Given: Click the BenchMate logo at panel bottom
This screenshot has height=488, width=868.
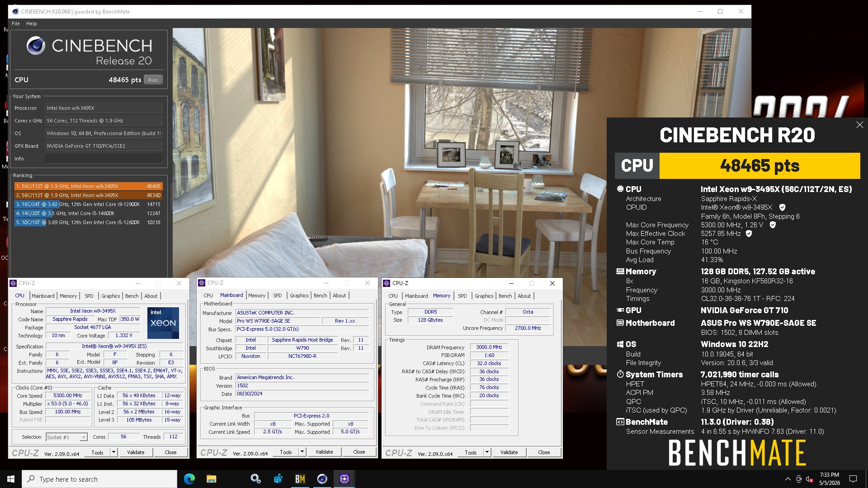Looking at the screenshot, I should pyautogui.click(x=737, y=453).
